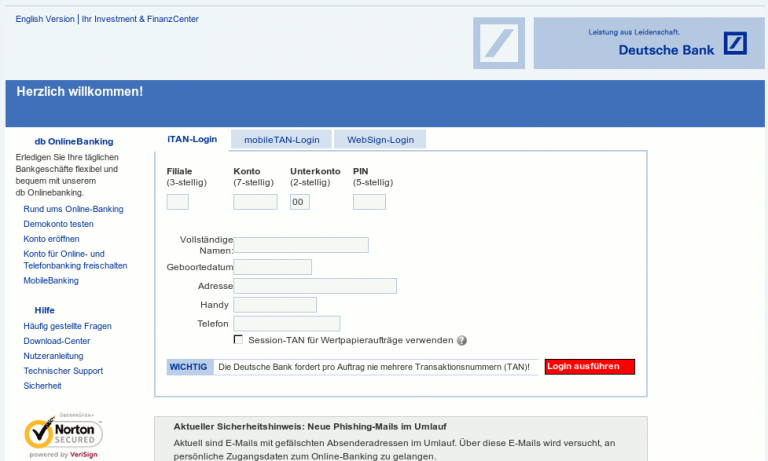Viewport: 768px width, 461px height.
Task: Click the Aktueller Sicherheitshinweis heading
Action: pyautogui.click(x=310, y=427)
